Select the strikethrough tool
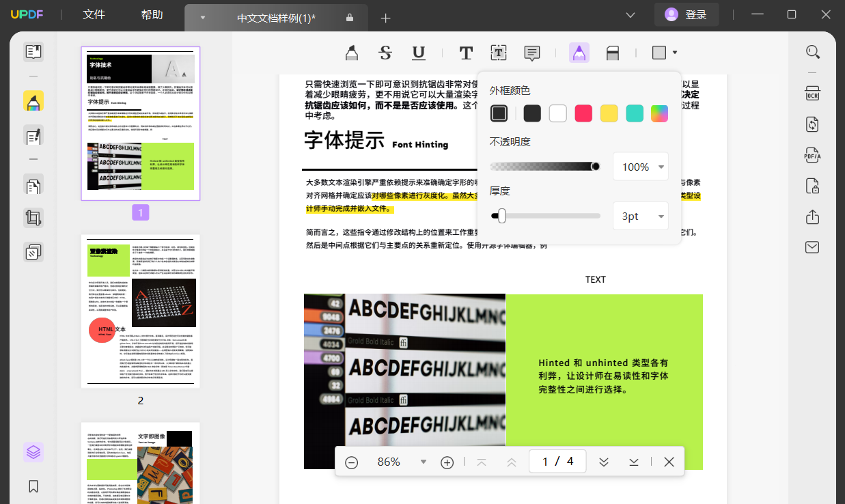 385,53
